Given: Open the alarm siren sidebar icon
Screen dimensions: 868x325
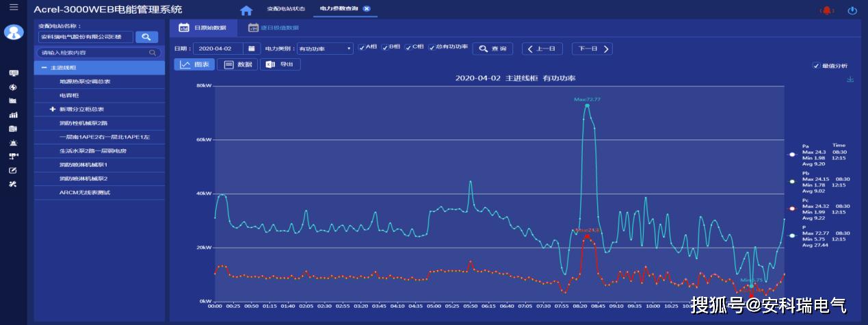Looking at the screenshot, I should point(13,142).
